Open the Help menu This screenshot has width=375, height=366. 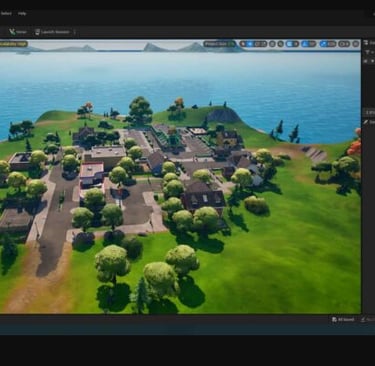pyautogui.click(x=22, y=14)
